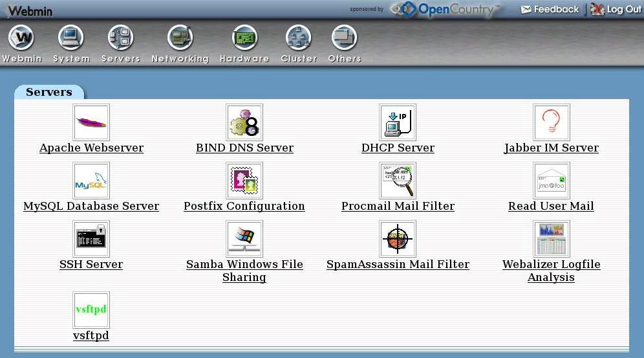
Task: Go to the Networking category
Action: pos(180,39)
